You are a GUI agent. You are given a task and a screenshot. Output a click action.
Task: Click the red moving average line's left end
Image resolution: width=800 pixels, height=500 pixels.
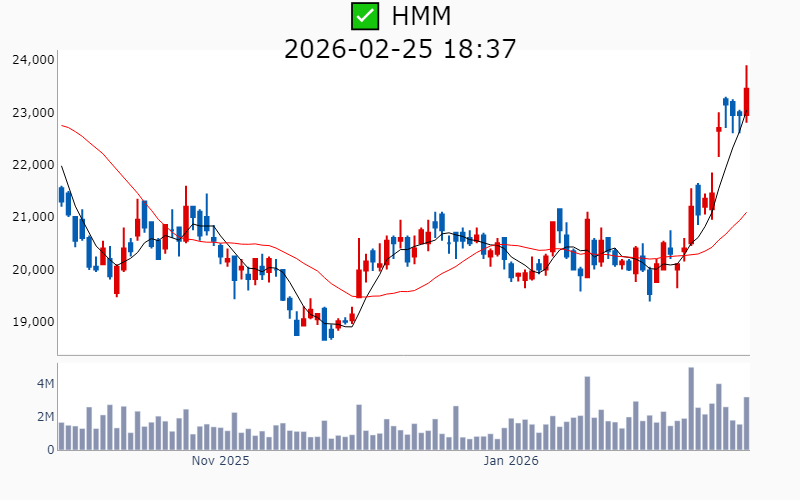point(62,125)
